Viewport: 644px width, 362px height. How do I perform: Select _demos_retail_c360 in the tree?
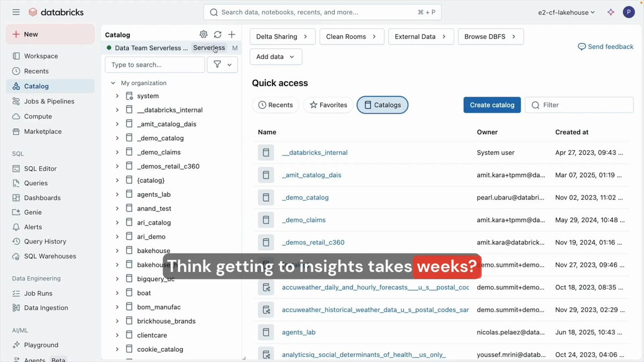point(168,166)
